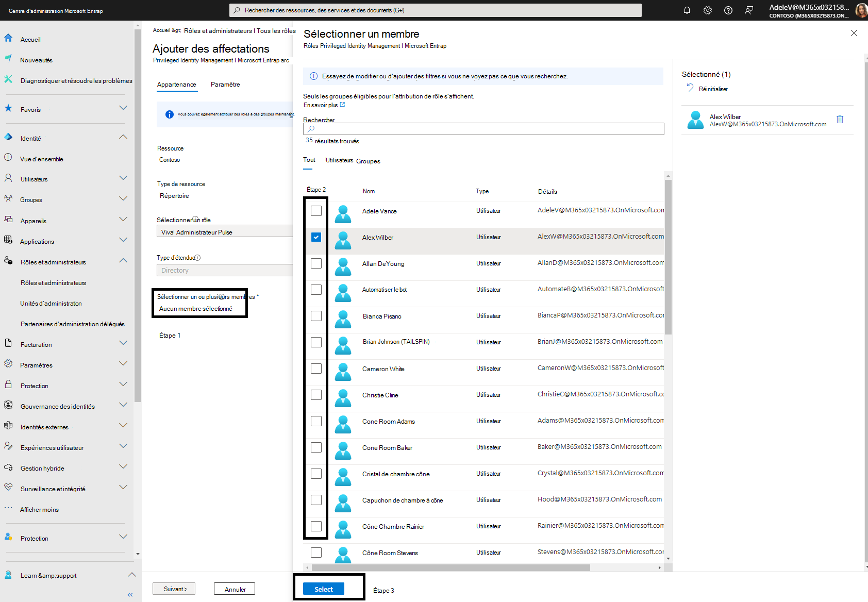The height and width of the screenshot is (602, 868).
Task: Expand the Applications menu chevron
Action: click(123, 240)
